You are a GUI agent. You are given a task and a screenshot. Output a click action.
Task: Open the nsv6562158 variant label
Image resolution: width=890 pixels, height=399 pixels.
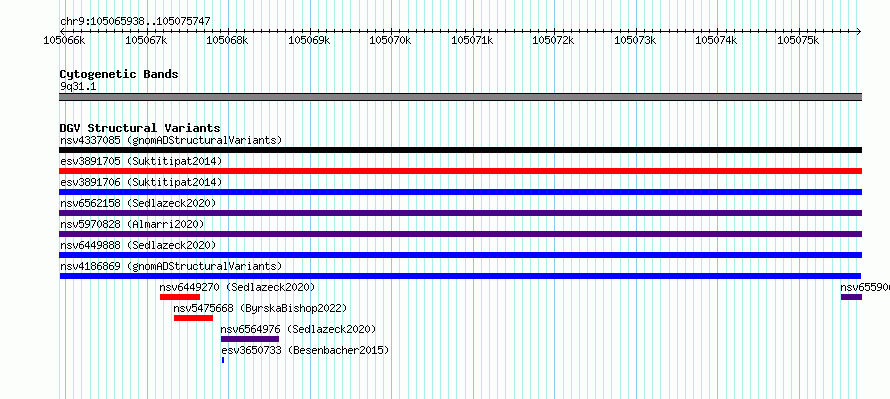pyautogui.click(x=138, y=203)
